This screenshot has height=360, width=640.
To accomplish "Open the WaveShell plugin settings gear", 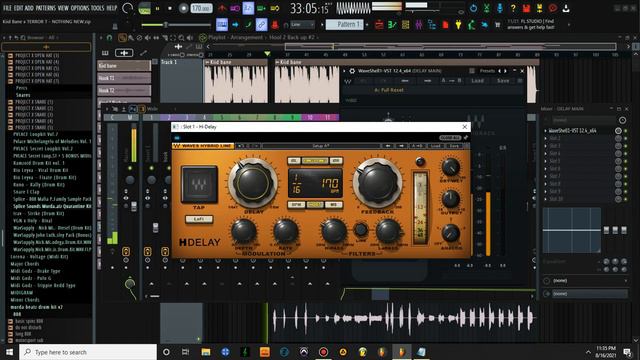I will [x=352, y=71].
